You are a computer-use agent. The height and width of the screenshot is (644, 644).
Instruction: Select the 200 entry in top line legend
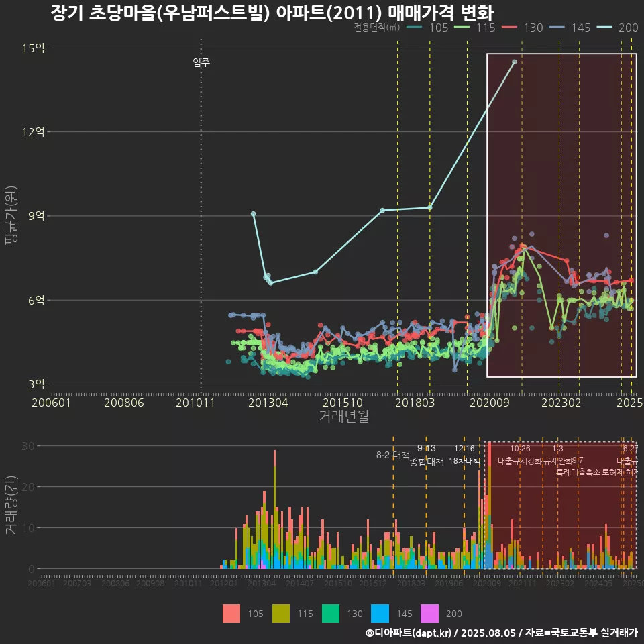(x=618, y=28)
